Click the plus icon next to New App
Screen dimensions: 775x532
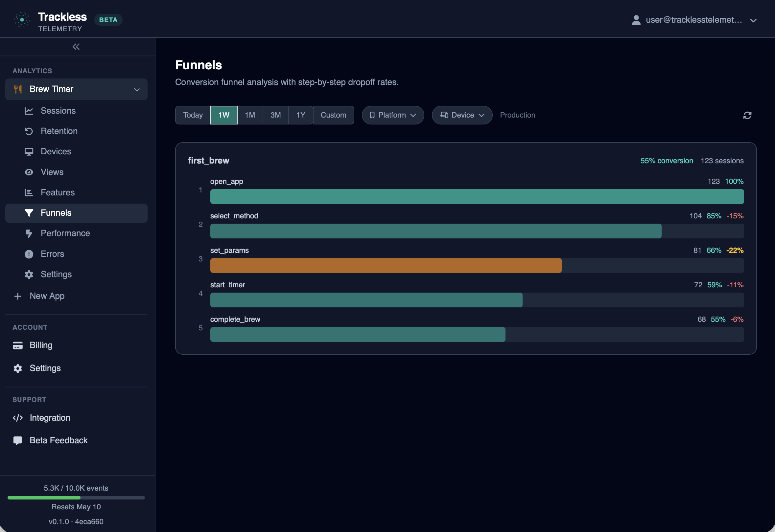point(18,296)
